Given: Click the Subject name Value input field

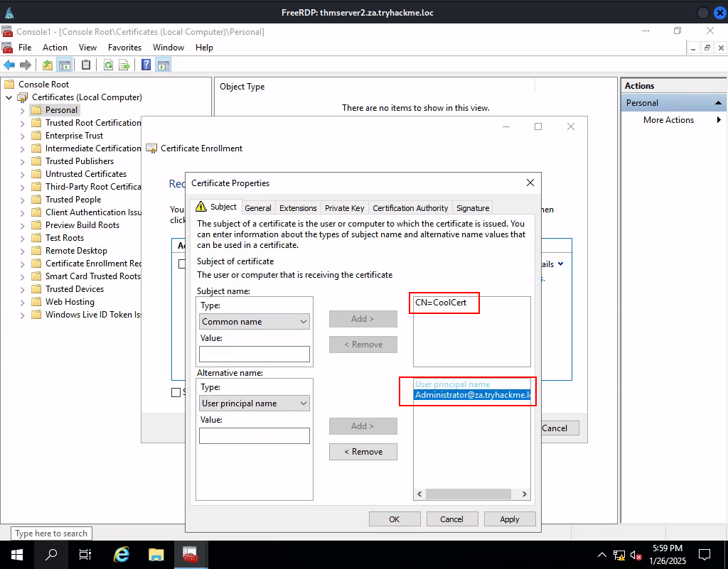Looking at the screenshot, I should pyautogui.click(x=255, y=354).
